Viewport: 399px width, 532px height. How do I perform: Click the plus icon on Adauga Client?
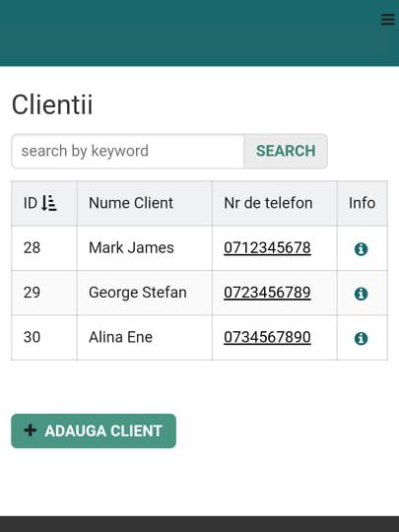tap(31, 431)
